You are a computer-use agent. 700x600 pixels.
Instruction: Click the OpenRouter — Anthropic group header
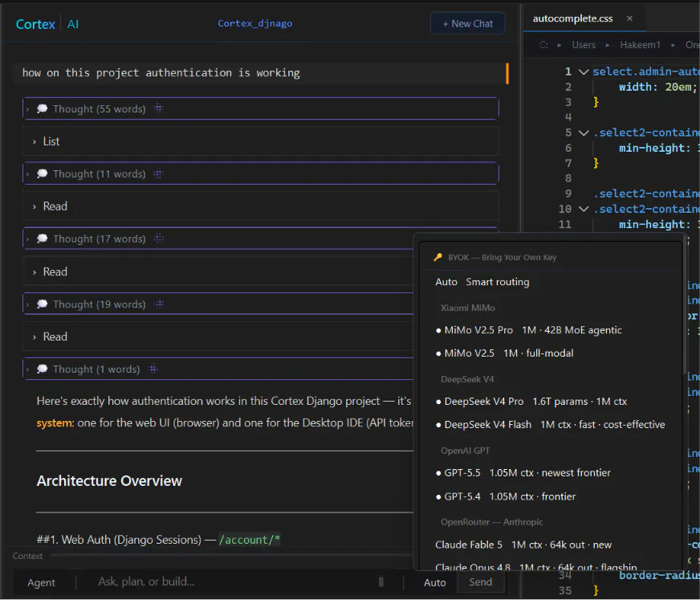pyautogui.click(x=491, y=522)
